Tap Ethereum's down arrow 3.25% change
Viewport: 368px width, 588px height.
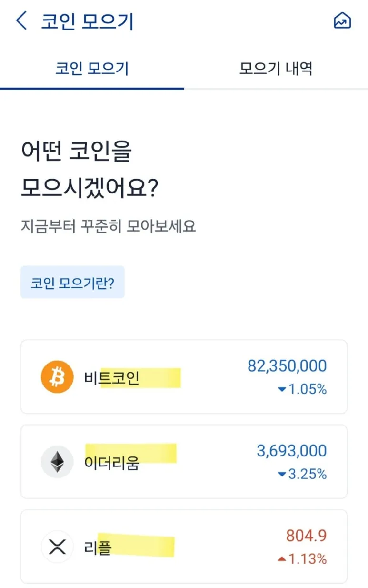click(302, 474)
